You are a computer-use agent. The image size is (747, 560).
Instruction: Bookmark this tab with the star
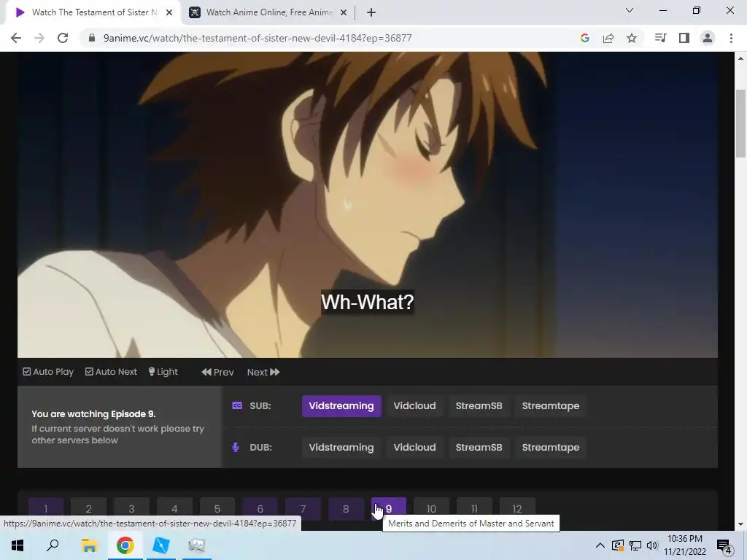632,38
